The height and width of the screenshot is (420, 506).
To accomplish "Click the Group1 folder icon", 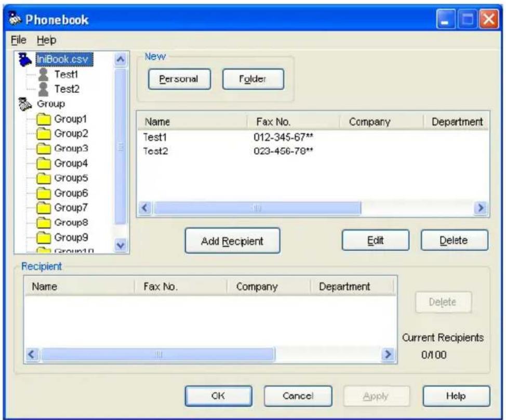I will coord(44,119).
